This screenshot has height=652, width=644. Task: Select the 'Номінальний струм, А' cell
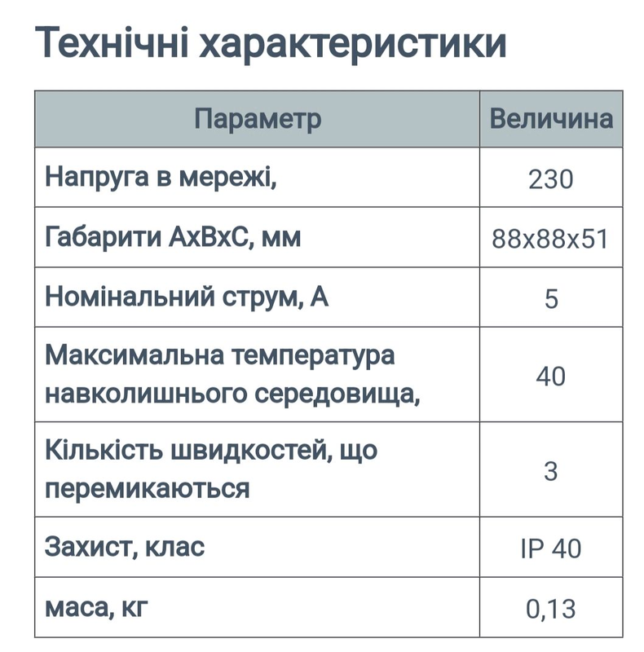point(257,297)
